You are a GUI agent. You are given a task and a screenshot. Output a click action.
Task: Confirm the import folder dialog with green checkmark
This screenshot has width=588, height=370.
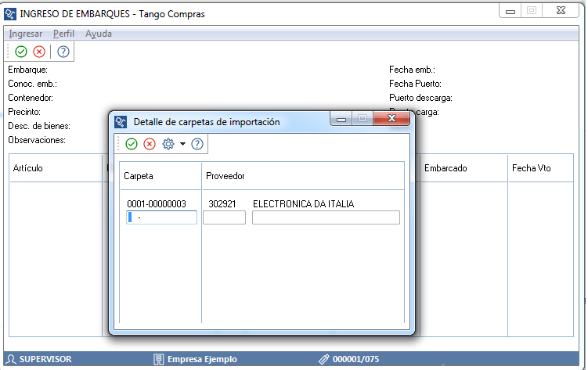pyautogui.click(x=132, y=144)
